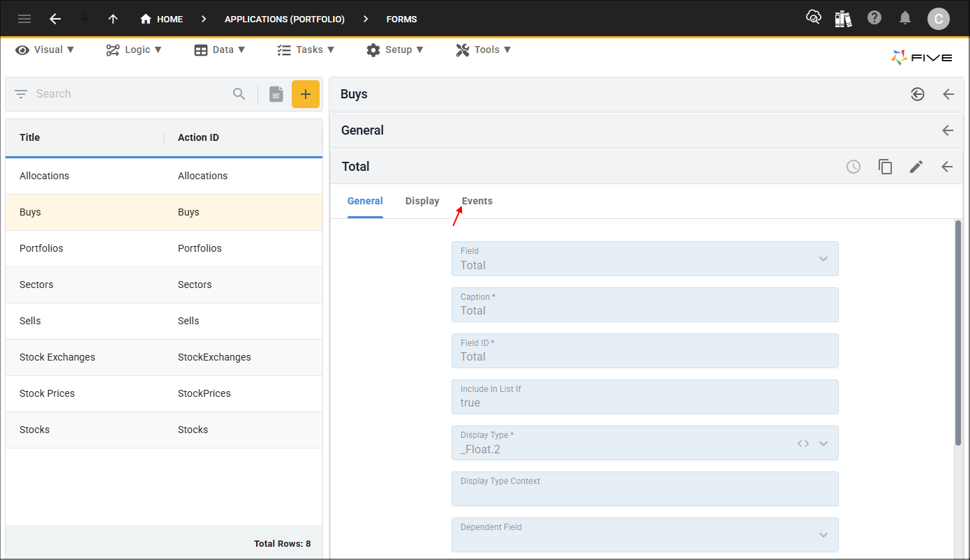This screenshot has width=970, height=560.
Task: Open the help question mark icon
Action: coord(874,17)
